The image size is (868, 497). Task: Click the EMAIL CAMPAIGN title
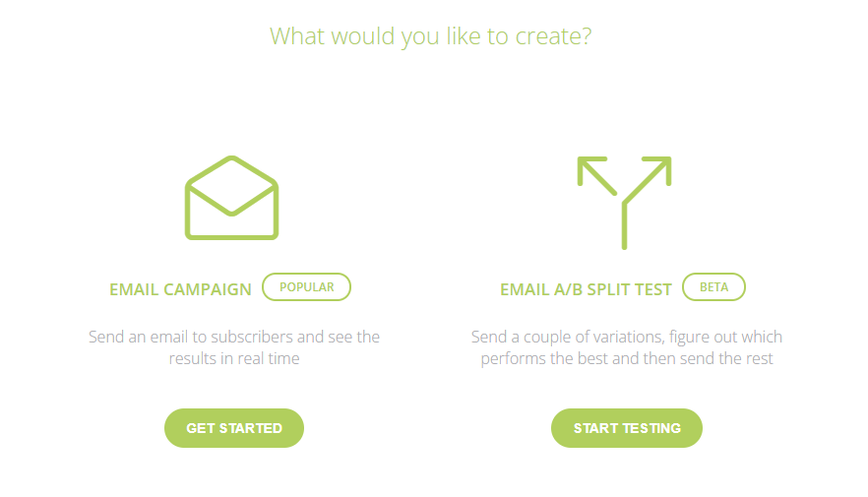click(x=180, y=289)
